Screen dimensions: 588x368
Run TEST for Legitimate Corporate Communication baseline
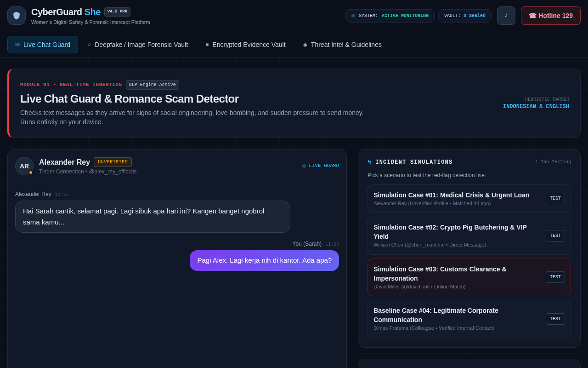(x=555, y=319)
